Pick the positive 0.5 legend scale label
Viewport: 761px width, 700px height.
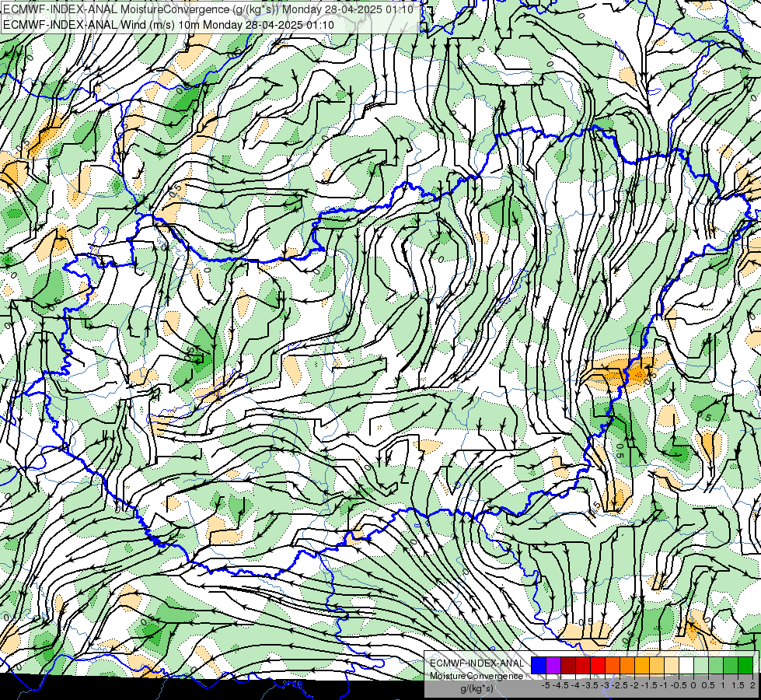708,685
